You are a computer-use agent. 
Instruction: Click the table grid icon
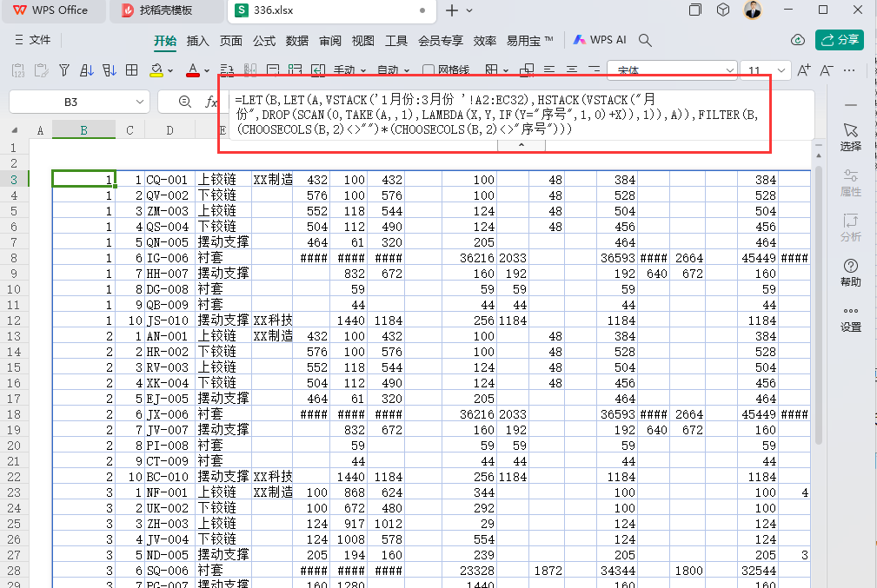132,70
